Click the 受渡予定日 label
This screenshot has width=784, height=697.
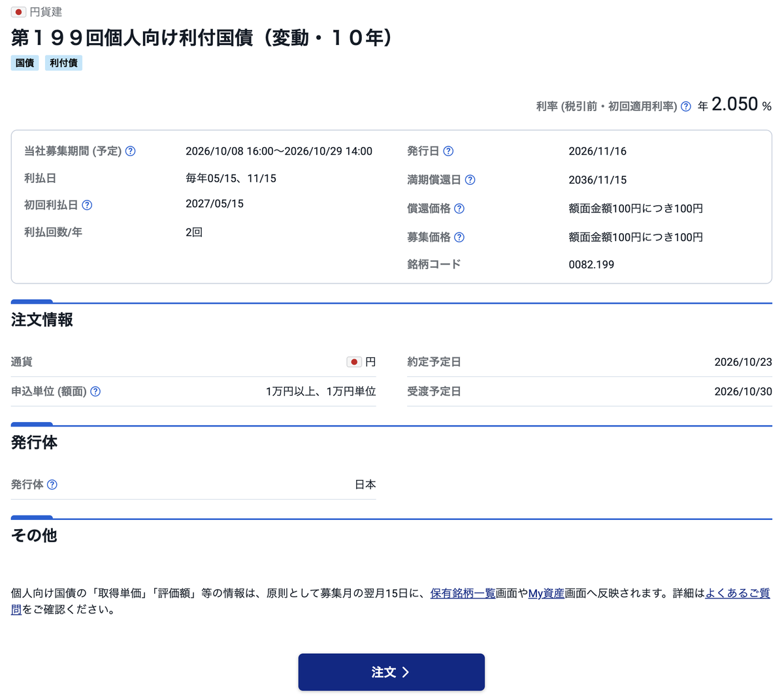click(434, 391)
